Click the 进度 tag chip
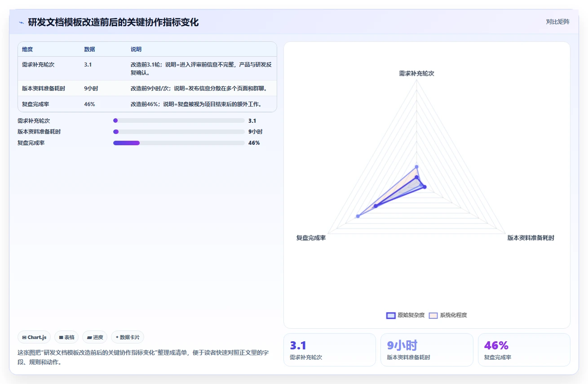Screen dimensions: 588x384 [x=95, y=337]
